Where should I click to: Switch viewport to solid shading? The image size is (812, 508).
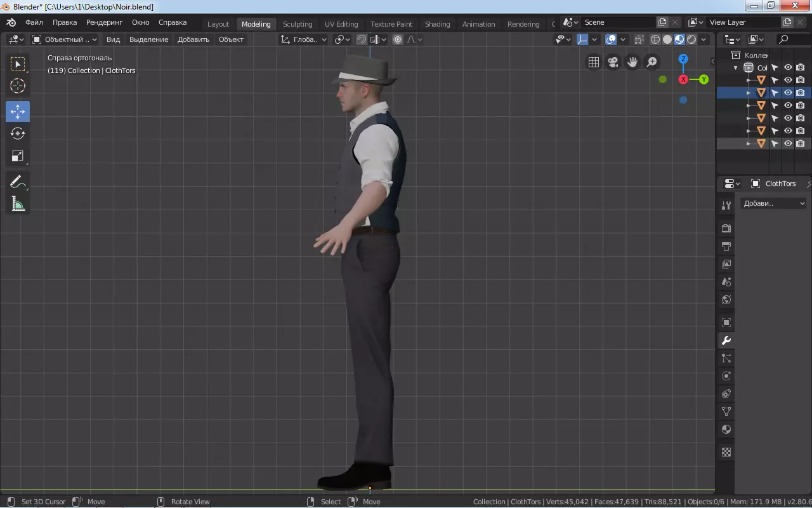(x=667, y=39)
